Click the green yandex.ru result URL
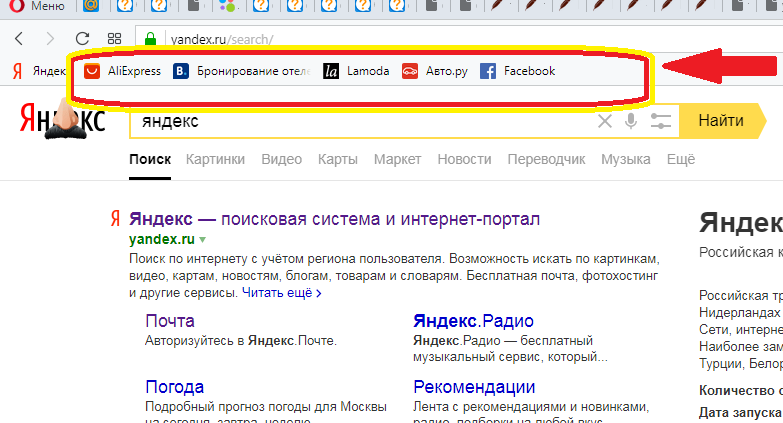Image resolution: width=783 pixels, height=423 pixels. click(162, 239)
